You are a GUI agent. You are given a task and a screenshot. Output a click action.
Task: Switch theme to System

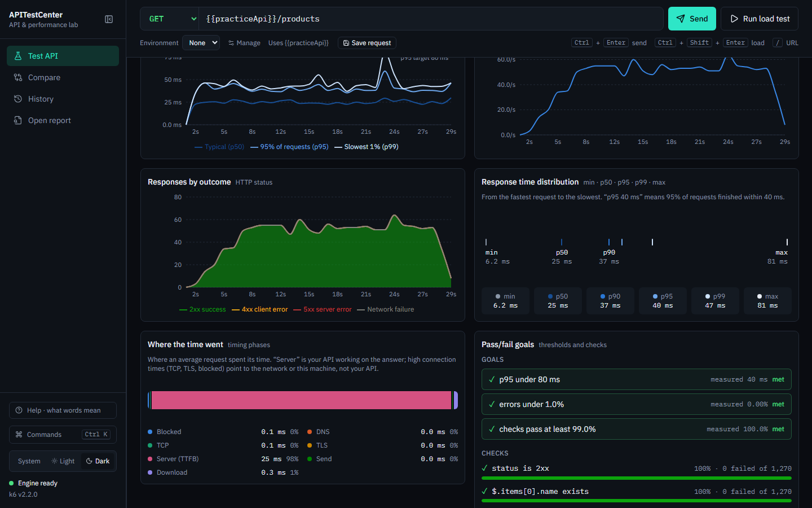click(x=29, y=461)
